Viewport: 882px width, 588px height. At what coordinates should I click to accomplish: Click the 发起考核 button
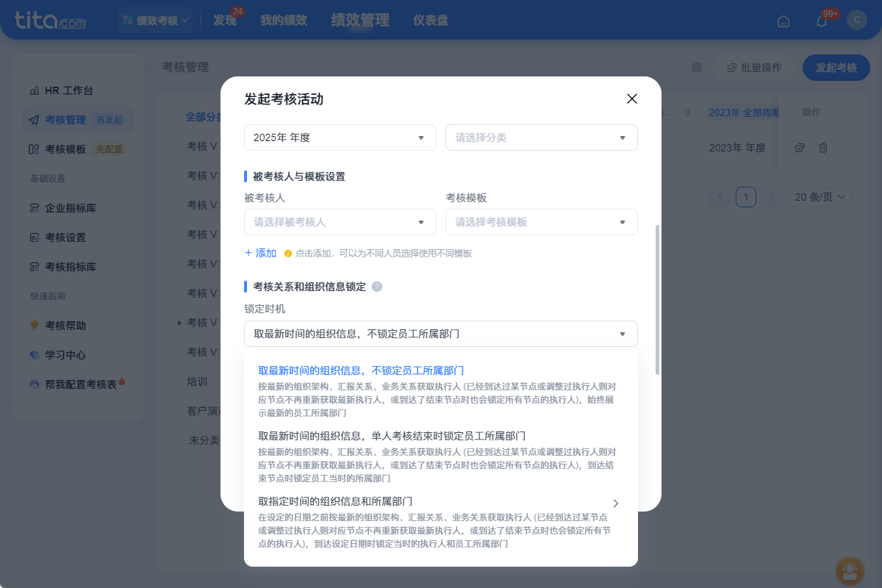click(x=836, y=67)
